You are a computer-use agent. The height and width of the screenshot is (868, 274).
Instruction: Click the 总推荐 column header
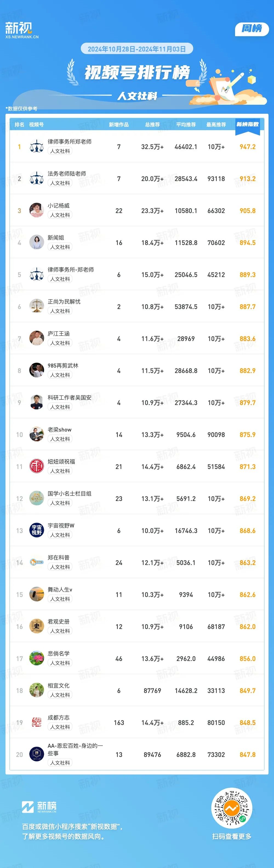pyautogui.click(x=152, y=125)
